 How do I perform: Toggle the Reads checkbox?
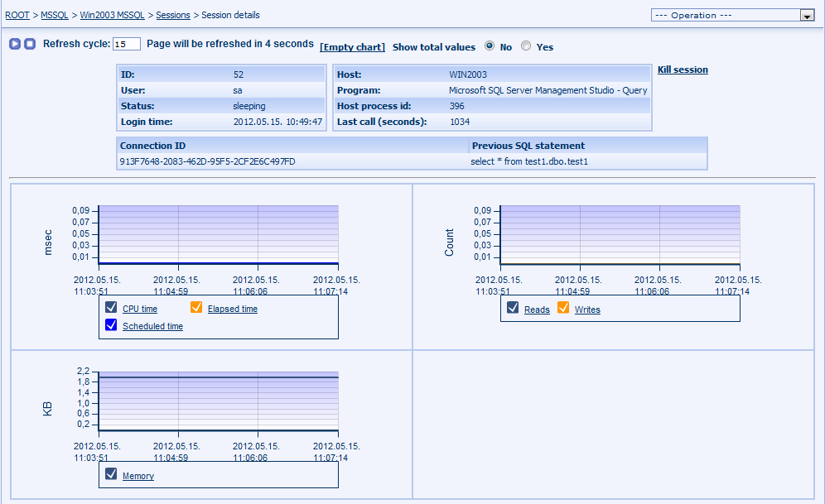pyautogui.click(x=513, y=307)
